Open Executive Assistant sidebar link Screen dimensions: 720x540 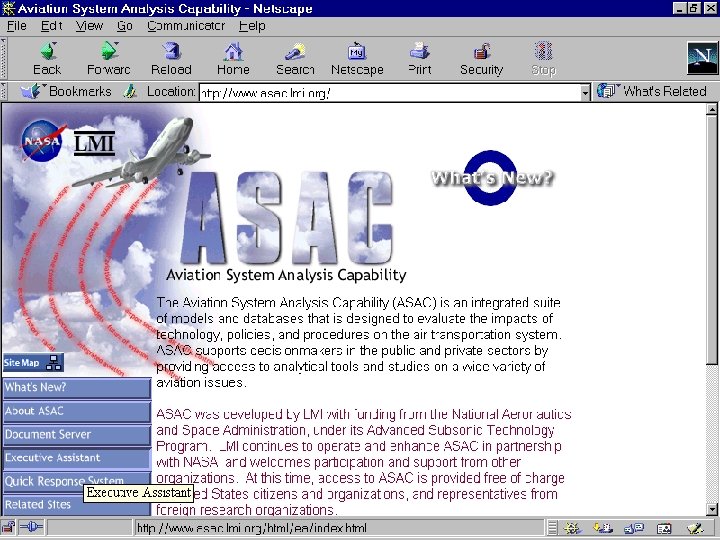pos(77,458)
